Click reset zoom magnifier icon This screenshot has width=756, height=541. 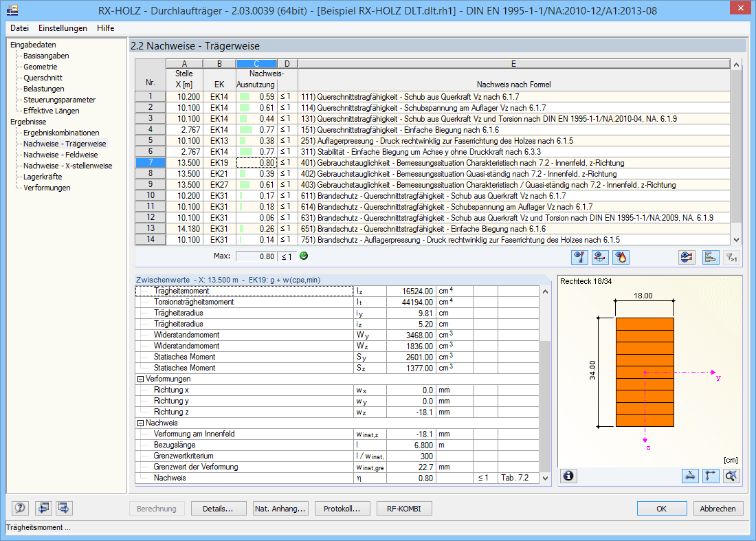(731, 476)
